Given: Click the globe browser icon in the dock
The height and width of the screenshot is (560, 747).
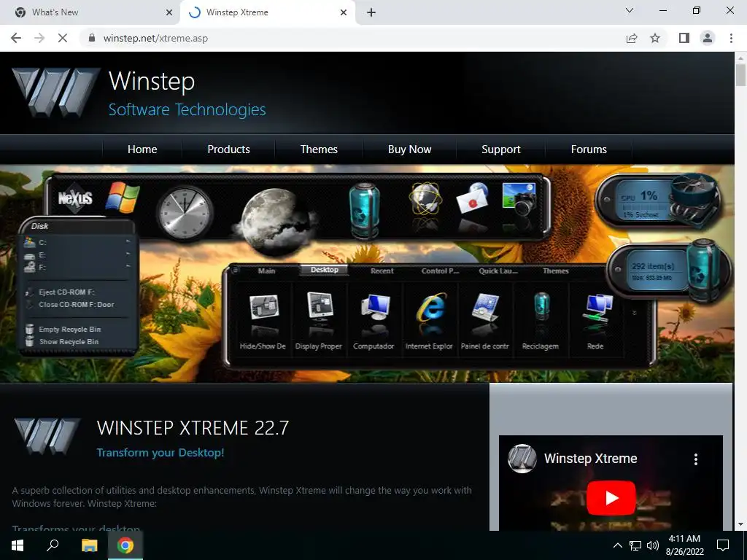Looking at the screenshot, I should point(425,199).
